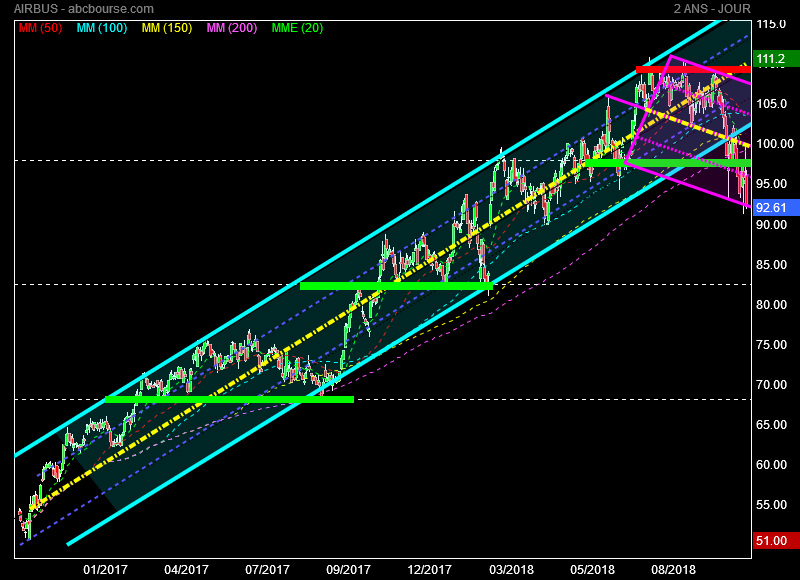Click the 115.0 price axis label

771,23
